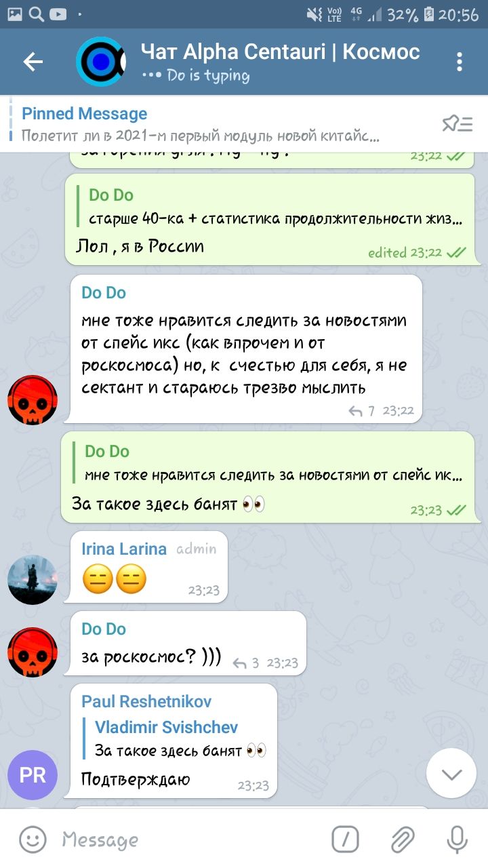Open chat title Чат Alpha Centauri | Космос
The image size is (488, 868).
281,52
